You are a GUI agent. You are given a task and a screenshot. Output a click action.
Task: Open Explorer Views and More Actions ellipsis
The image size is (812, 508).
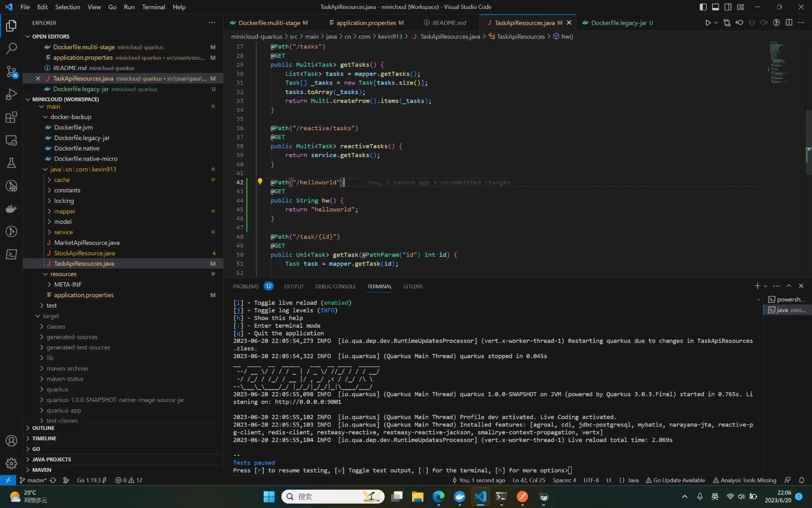(212, 23)
